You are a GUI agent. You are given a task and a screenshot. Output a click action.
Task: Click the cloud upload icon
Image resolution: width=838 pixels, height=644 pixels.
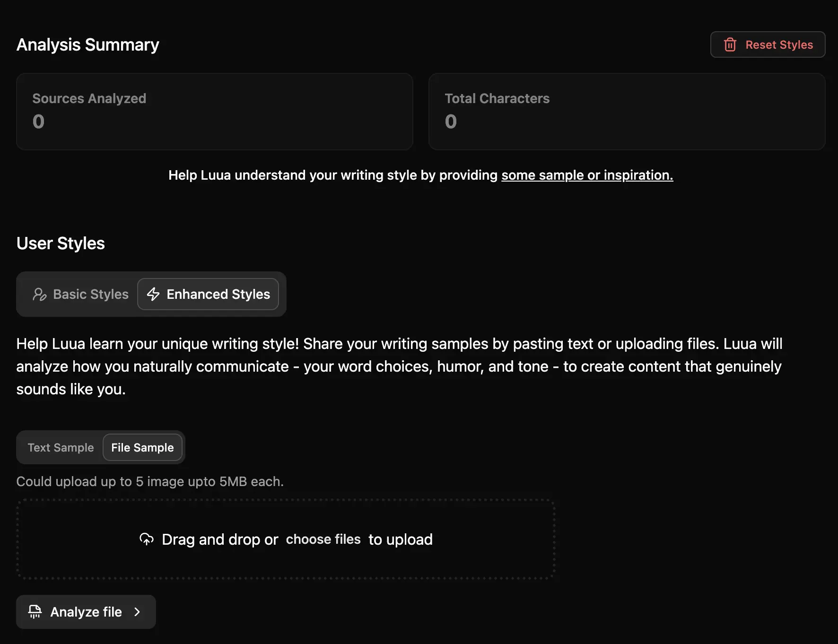point(147,539)
